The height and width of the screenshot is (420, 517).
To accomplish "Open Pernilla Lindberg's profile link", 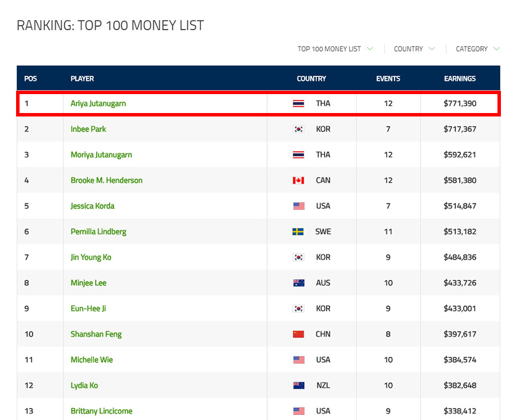I will click(x=98, y=232).
